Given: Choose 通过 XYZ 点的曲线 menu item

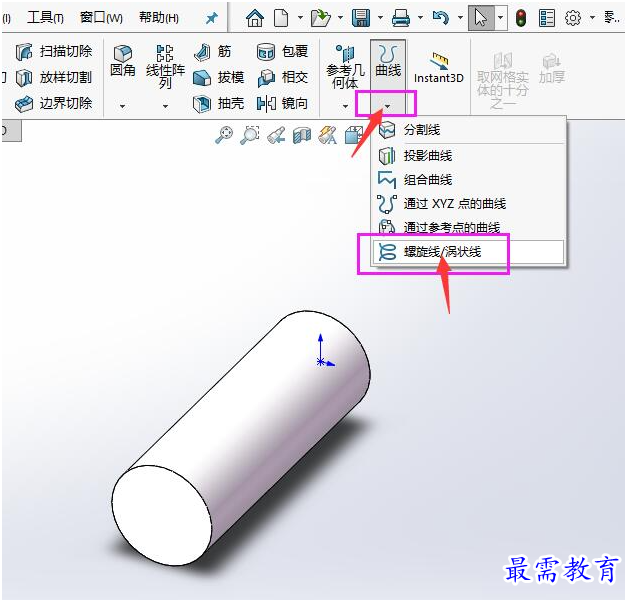Looking at the screenshot, I should pyautogui.click(x=468, y=204).
